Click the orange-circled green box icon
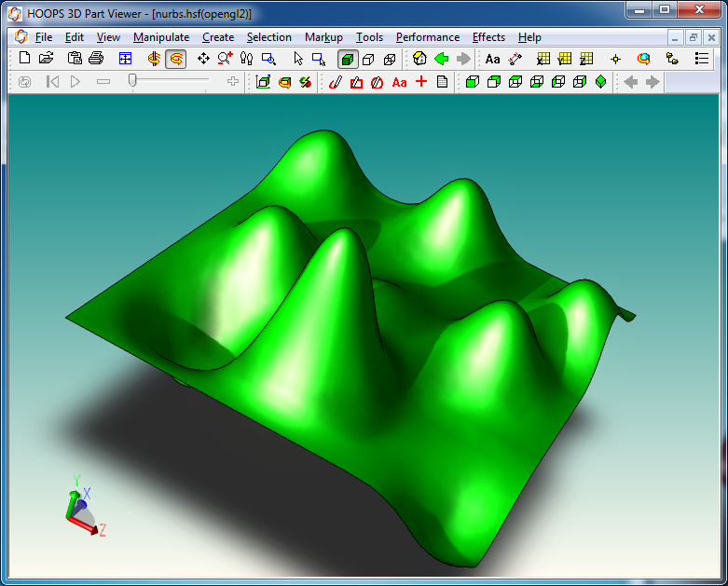This screenshot has height=586, width=728. tap(284, 83)
